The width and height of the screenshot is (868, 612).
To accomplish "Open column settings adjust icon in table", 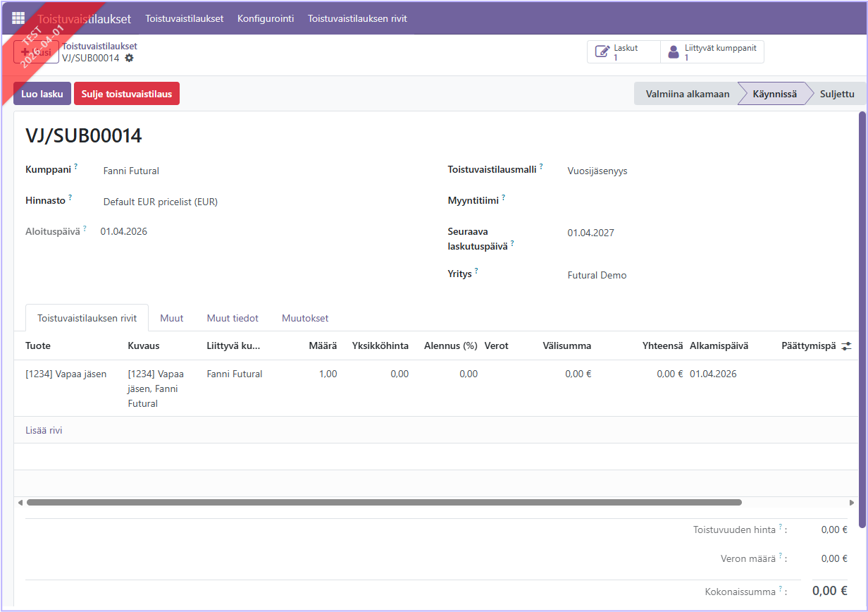I will tap(846, 346).
